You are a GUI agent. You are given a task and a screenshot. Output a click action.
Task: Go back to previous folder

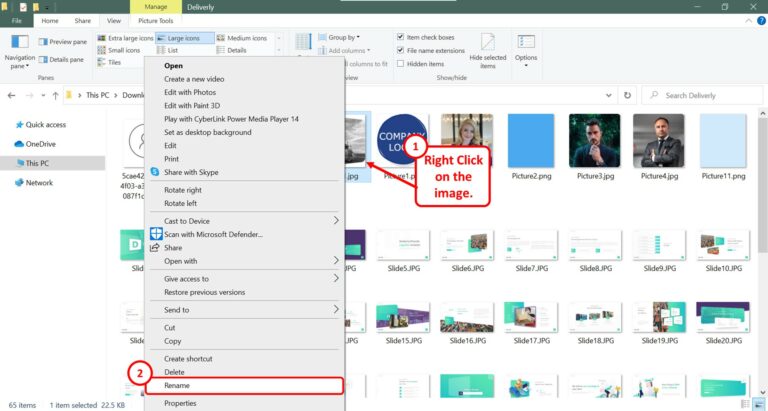11,96
